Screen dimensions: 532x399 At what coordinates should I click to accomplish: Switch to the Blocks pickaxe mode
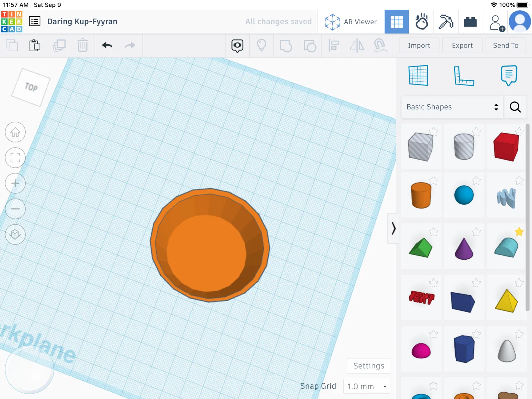[x=446, y=22]
